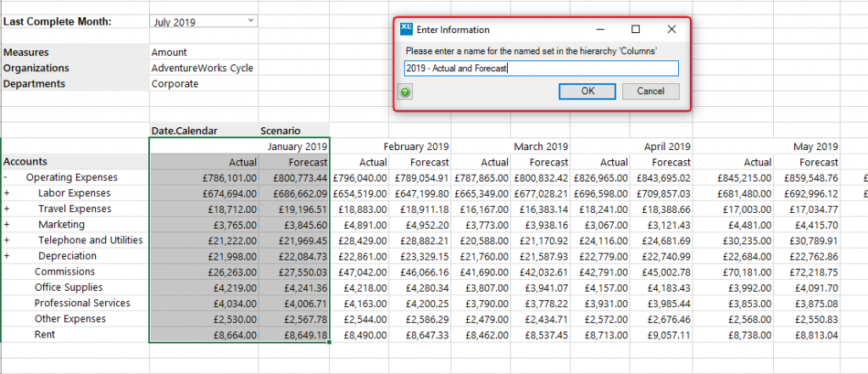Click the named set name text field
Image resolution: width=868 pixels, height=374 pixels.
542,69
